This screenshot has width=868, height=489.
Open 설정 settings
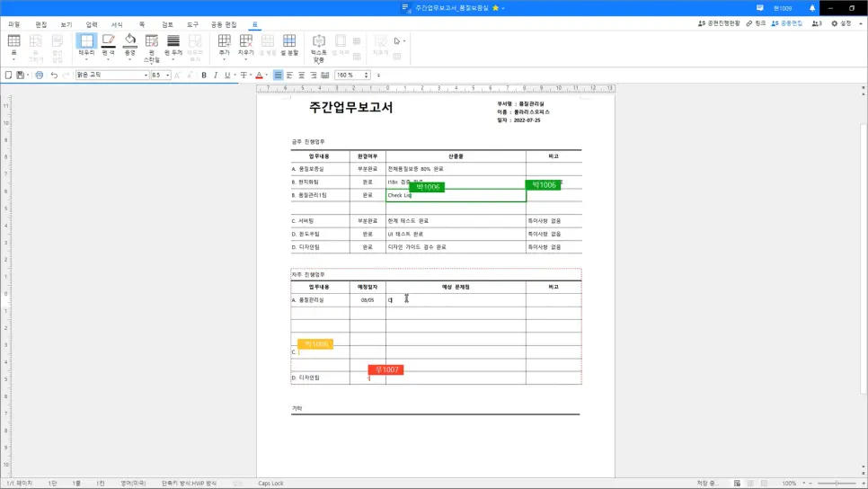coord(841,23)
